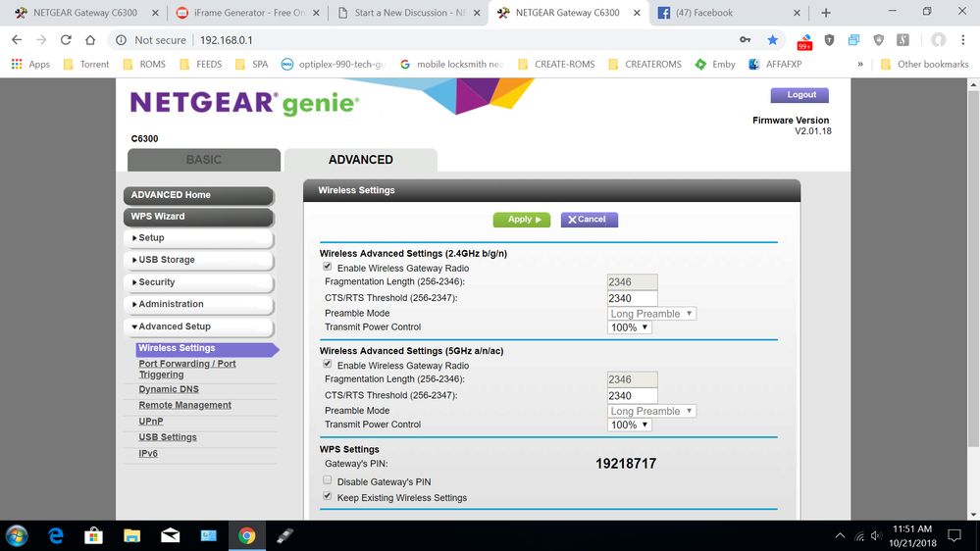Open File Explorer from the taskbar

(x=131, y=536)
